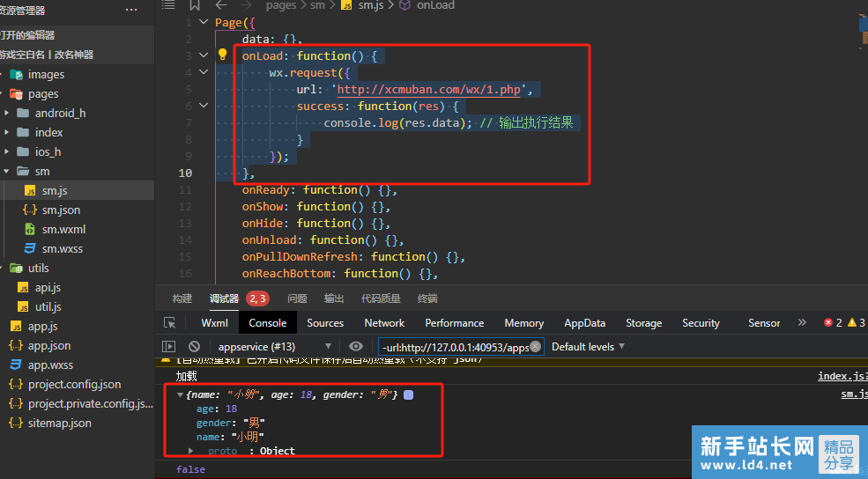This screenshot has width=868, height=479.
Task: Open the Performance devtools tab
Action: click(455, 323)
